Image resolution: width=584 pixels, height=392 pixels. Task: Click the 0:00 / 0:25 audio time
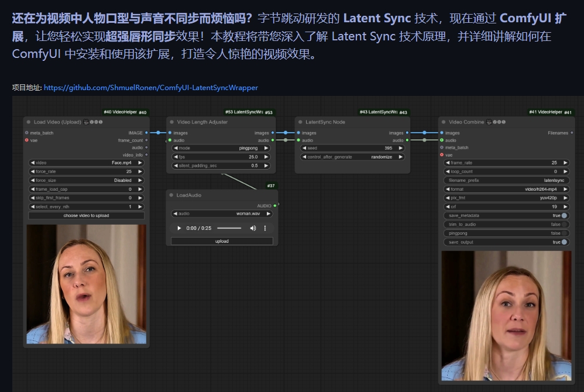pos(199,228)
